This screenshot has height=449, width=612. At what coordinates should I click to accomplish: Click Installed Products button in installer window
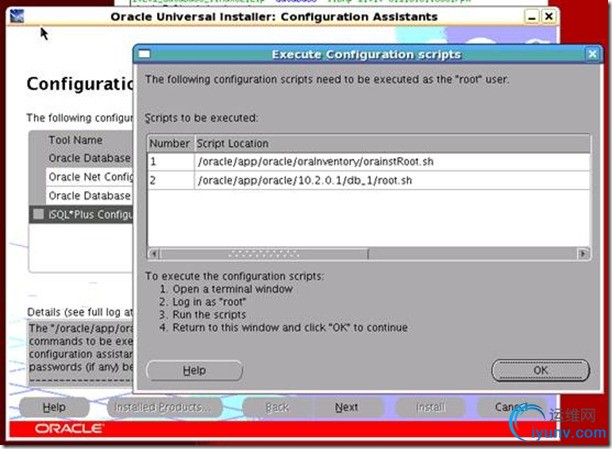click(x=163, y=407)
